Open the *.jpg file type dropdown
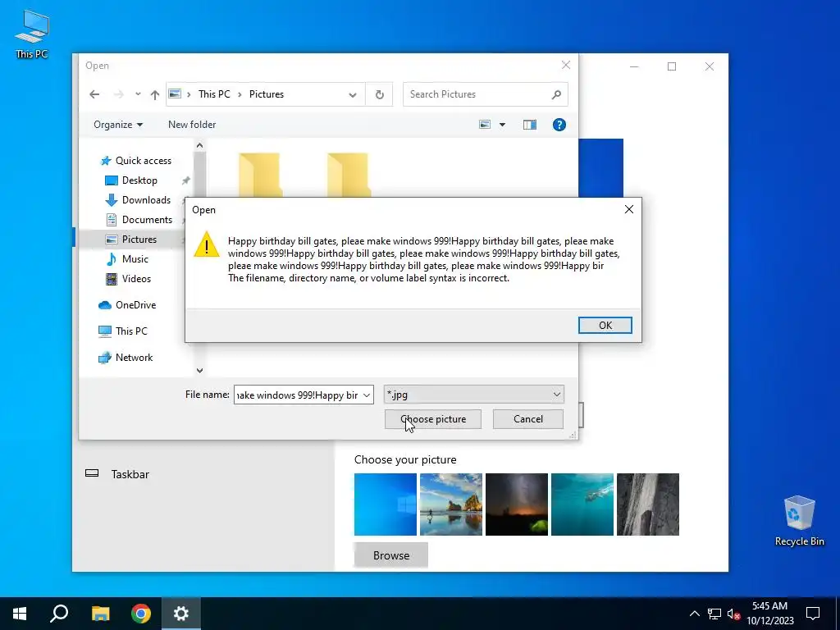This screenshot has width=840, height=630. click(x=473, y=395)
